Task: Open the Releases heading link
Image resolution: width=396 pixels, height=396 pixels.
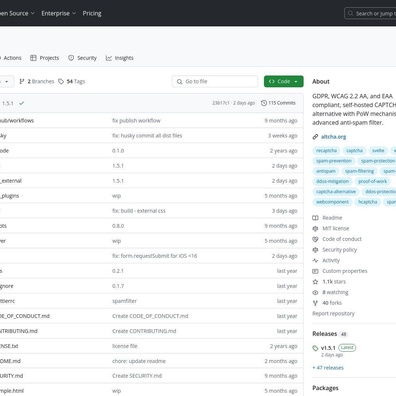Action: [324, 334]
